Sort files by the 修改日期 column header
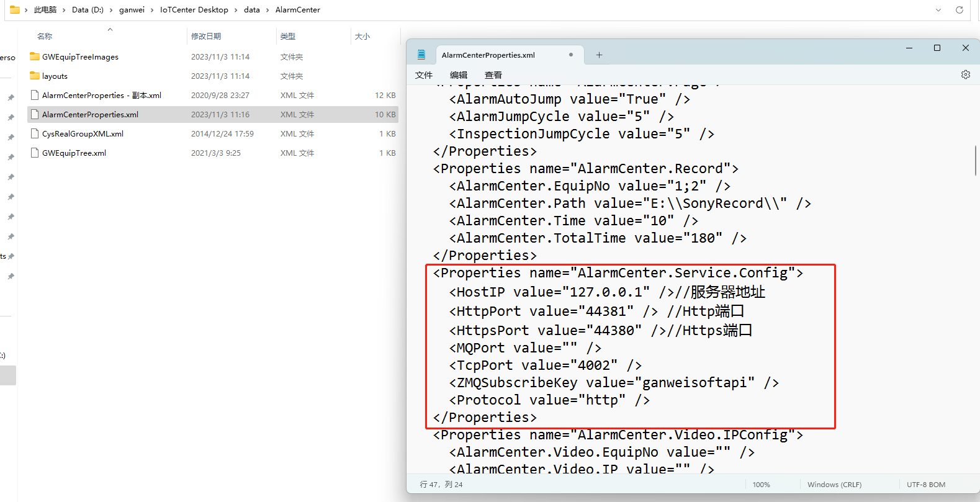 pos(206,37)
